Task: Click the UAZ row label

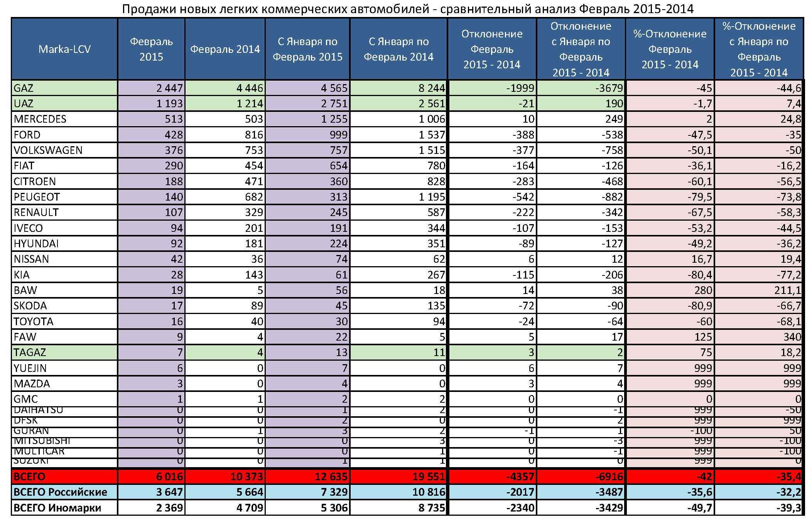Action: coord(64,103)
